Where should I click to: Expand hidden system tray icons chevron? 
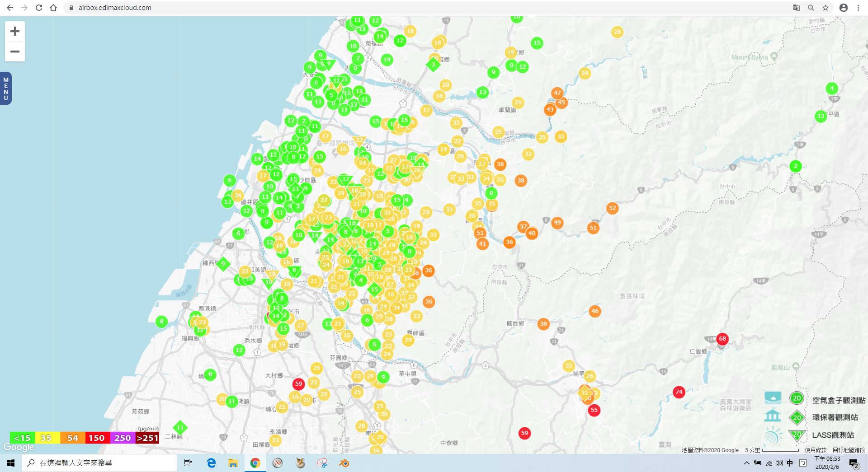(746, 463)
